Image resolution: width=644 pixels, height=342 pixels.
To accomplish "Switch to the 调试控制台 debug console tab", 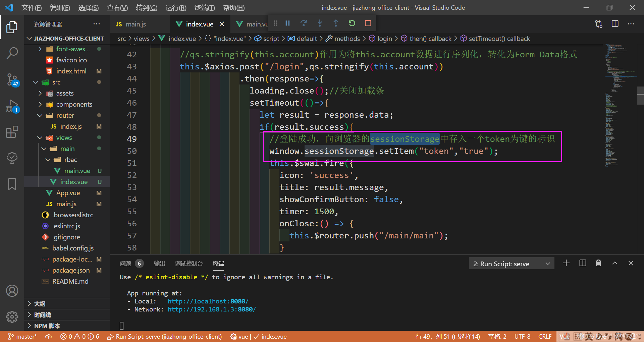I will [x=189, y=264].
